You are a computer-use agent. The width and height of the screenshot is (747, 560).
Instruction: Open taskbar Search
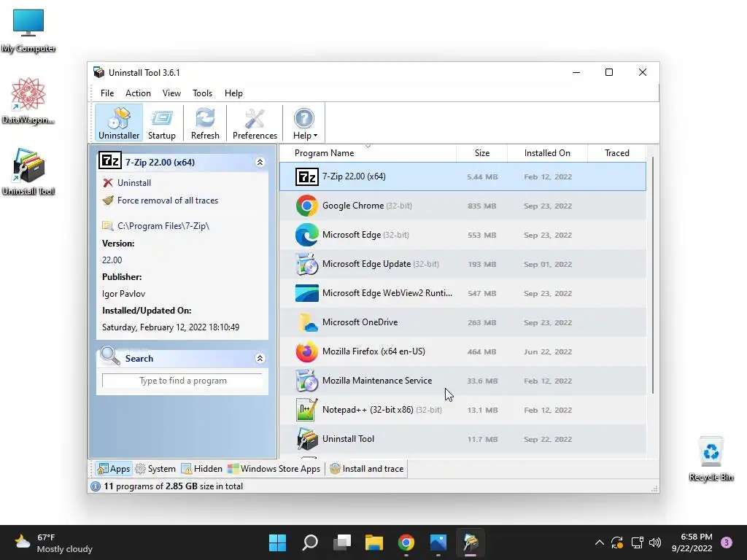coord(309,542)
